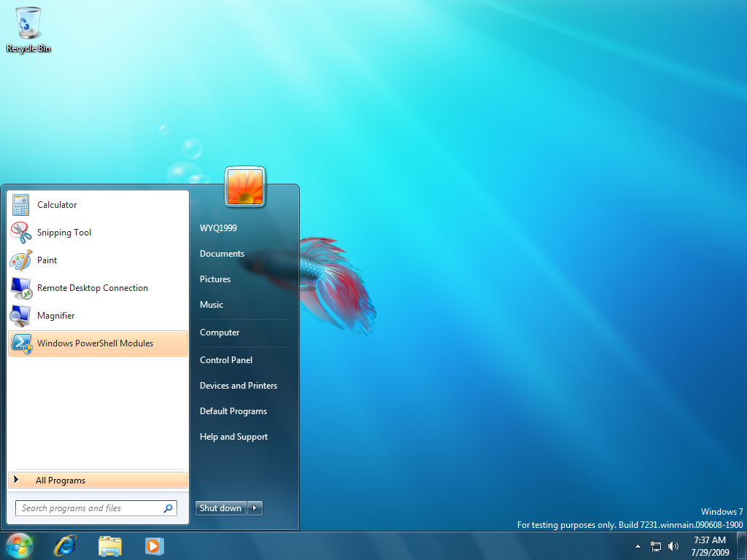Expand the All Programs list

[x=61, y=481]
